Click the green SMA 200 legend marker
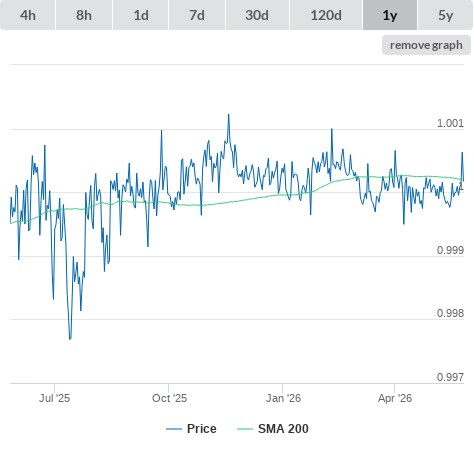This screenshot has width=474, height=455. click(x=245, y=429)
